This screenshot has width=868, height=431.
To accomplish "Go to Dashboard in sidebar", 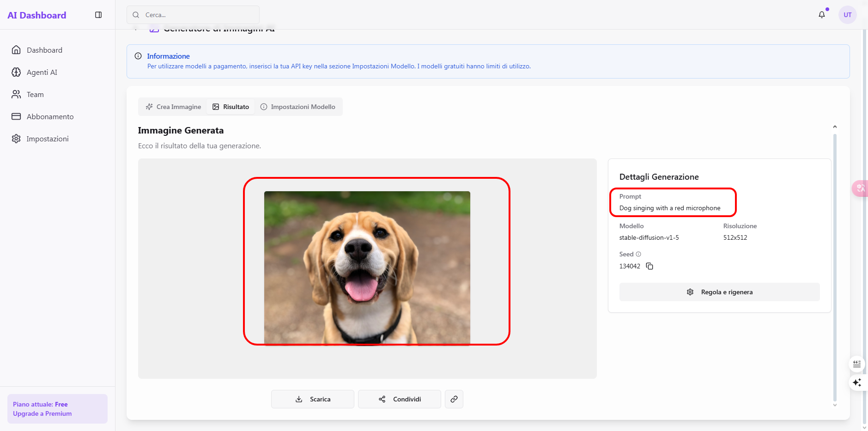I will click(x=44, y=50).
